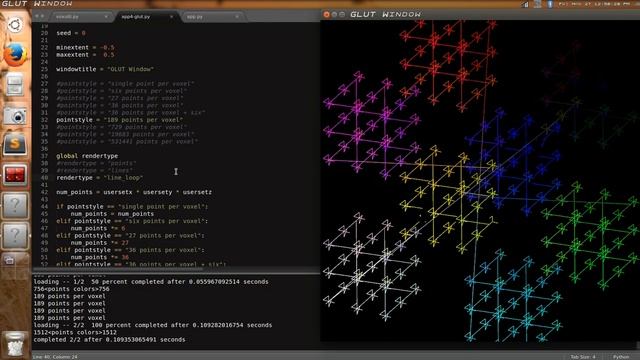Maximize the GLUT Window
Screen dimensions: 640x360
[x=342, y=14]
